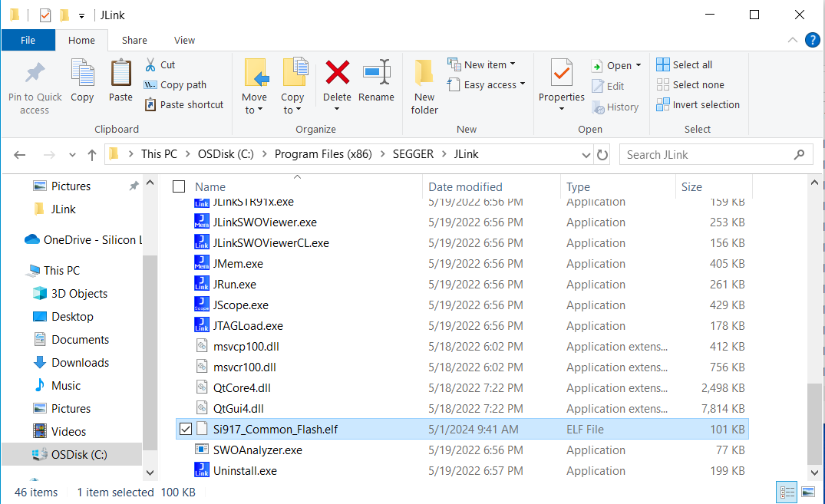The height and width of the screenshot is (504, 825).
Task: Click the Rename icon
Action: click(x=377, y=72)
